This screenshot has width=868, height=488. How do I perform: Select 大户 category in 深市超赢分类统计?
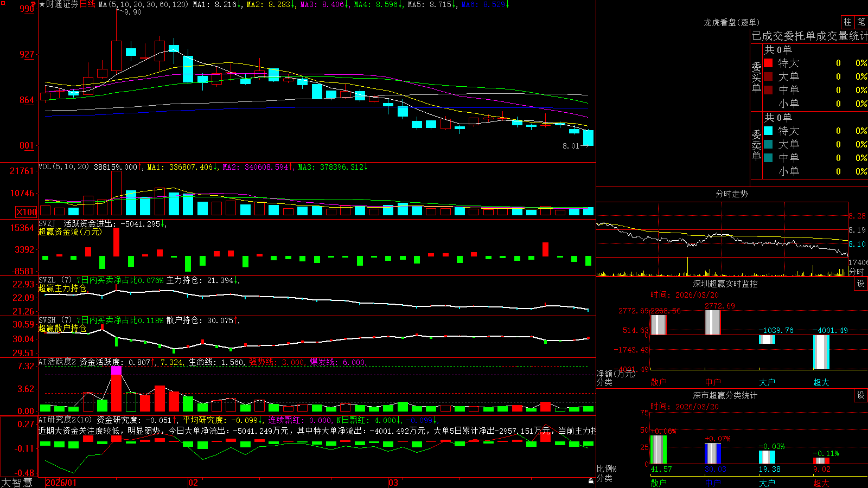767,483
